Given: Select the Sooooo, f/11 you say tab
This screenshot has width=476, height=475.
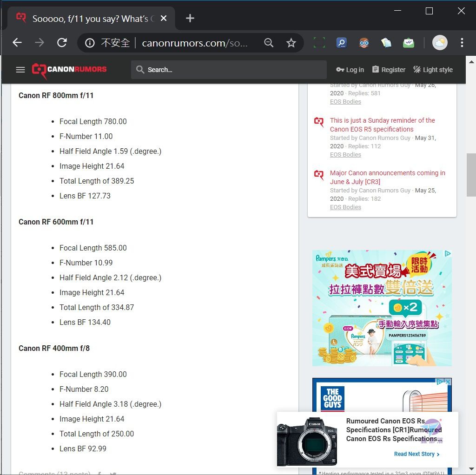Looking at the screenshot, I should point(91,19).
